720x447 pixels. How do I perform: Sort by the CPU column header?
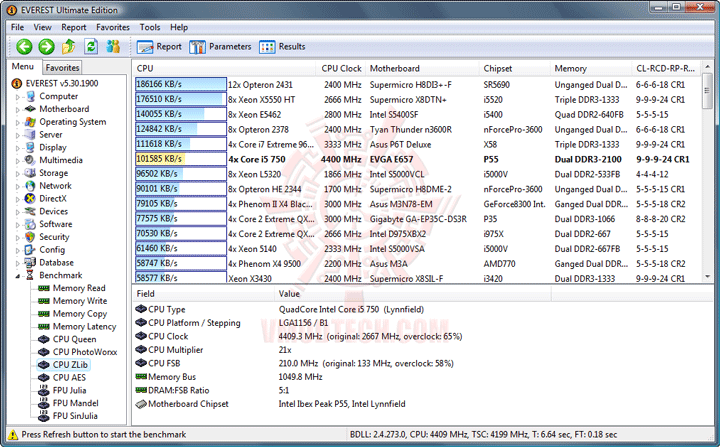click(x=224, y=68)
